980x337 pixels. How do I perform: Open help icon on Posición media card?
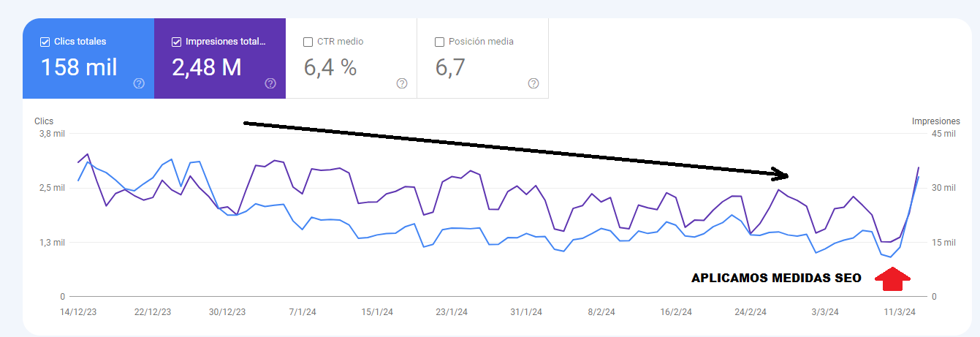pyautogui.click(x=533, y=83)
